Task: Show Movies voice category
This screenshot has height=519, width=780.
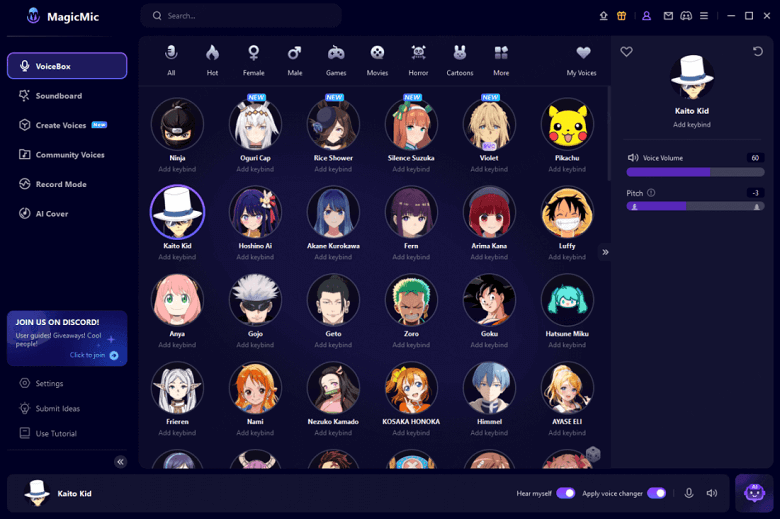Action: click(x=377, y=61)
